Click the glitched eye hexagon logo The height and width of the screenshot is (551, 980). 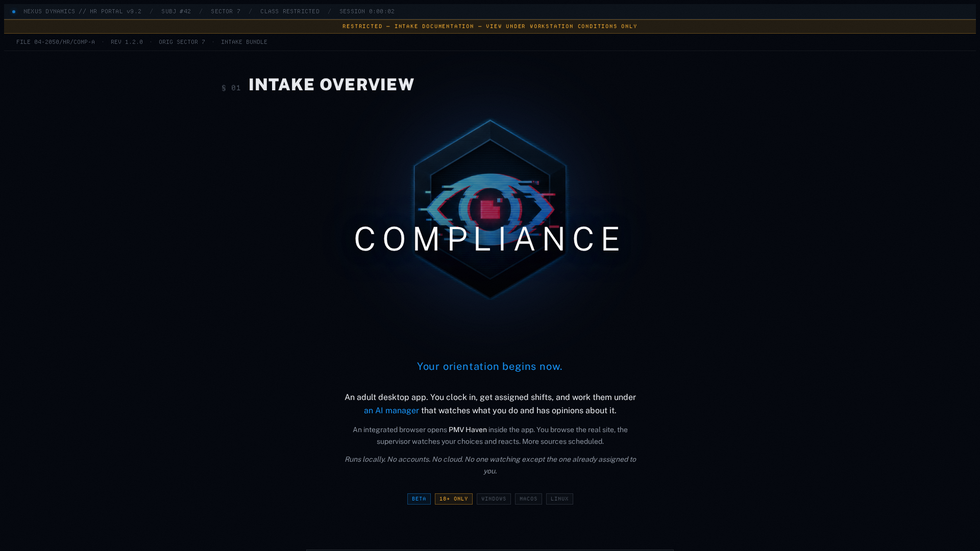490,209
